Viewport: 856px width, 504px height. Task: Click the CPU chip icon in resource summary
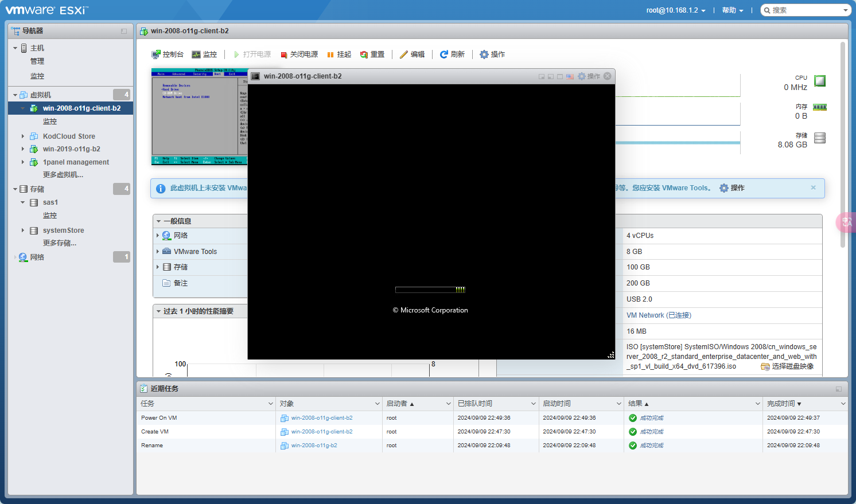[820, 81]
